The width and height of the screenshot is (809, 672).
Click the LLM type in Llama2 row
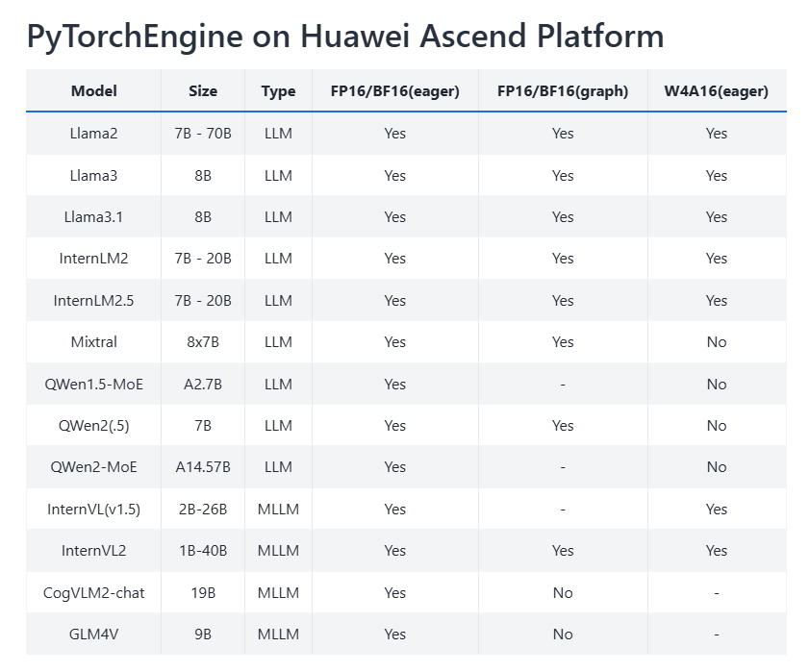click(278, 133)
